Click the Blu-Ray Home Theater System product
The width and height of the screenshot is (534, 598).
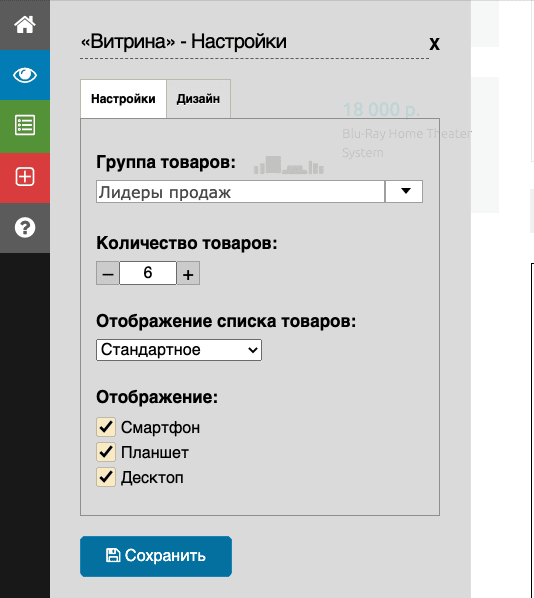point(407,143)
